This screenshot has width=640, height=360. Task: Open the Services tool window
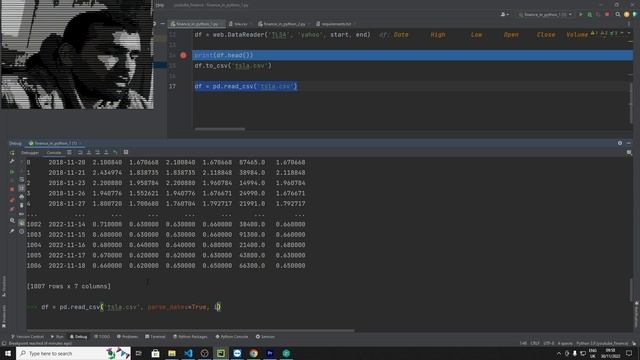pyautogui.click(x=265, y=337)
